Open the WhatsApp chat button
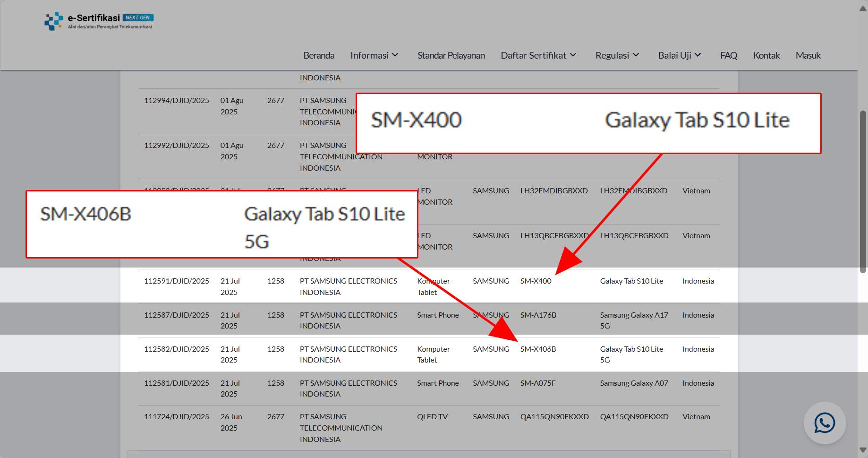 coord(824,423)
